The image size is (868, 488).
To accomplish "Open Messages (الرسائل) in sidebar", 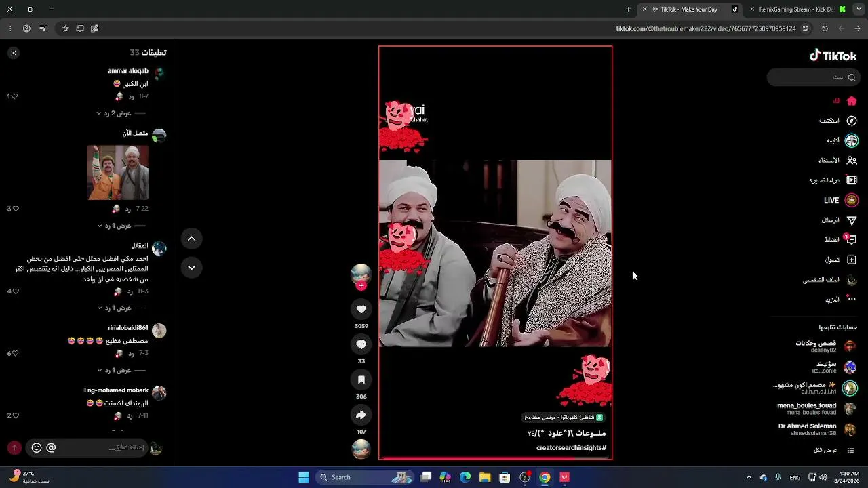I will (x=839, y=220).
